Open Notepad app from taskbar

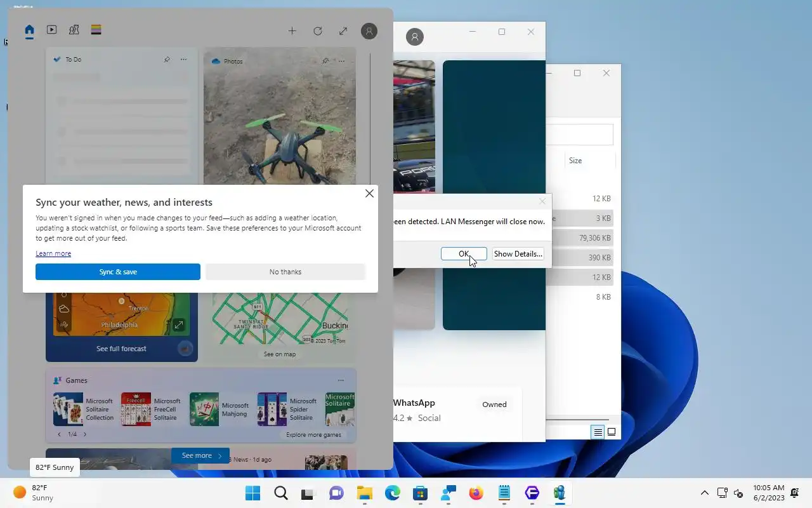pos(504,493)
